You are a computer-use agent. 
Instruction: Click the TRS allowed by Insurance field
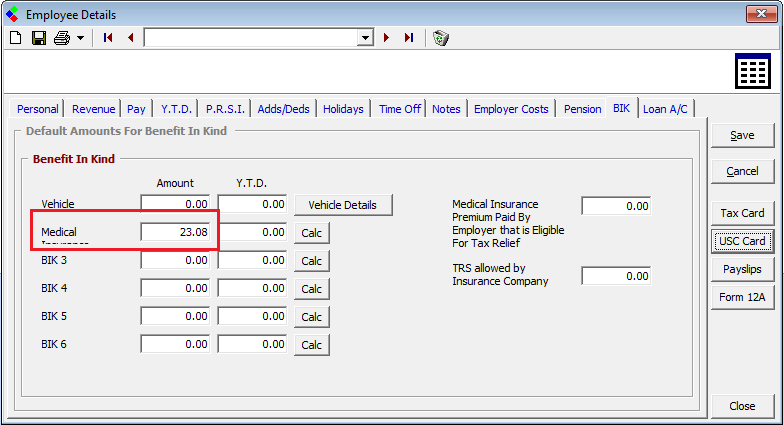[x=616, y=276]
